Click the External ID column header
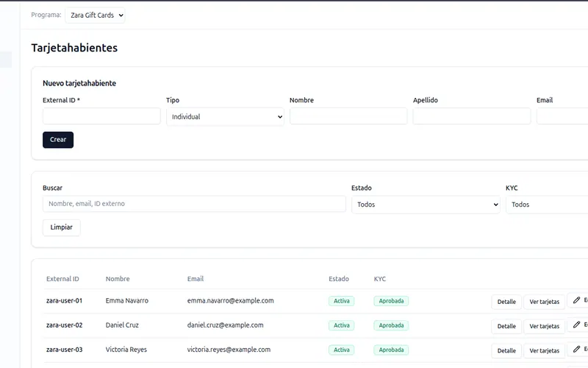Image resolution: width=588 pixels, height=368 pixels. 62,279
